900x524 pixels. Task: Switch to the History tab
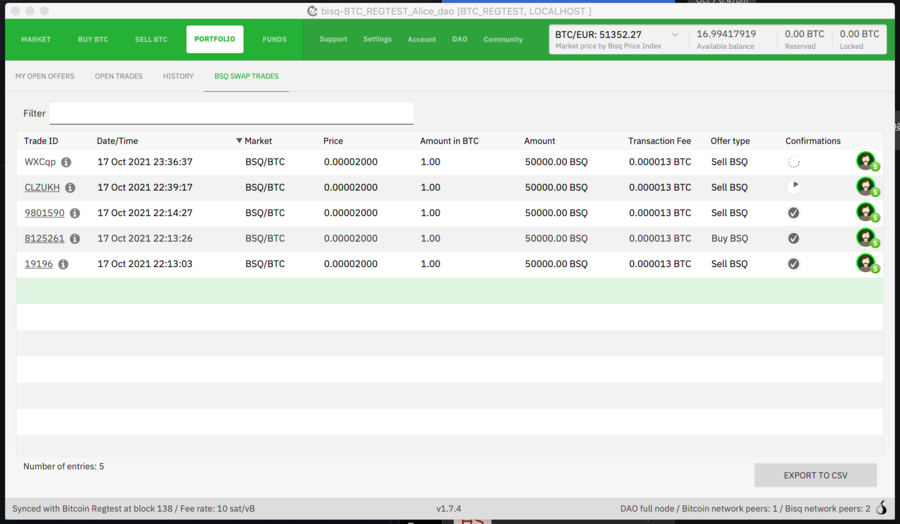(x=178, y=76)
